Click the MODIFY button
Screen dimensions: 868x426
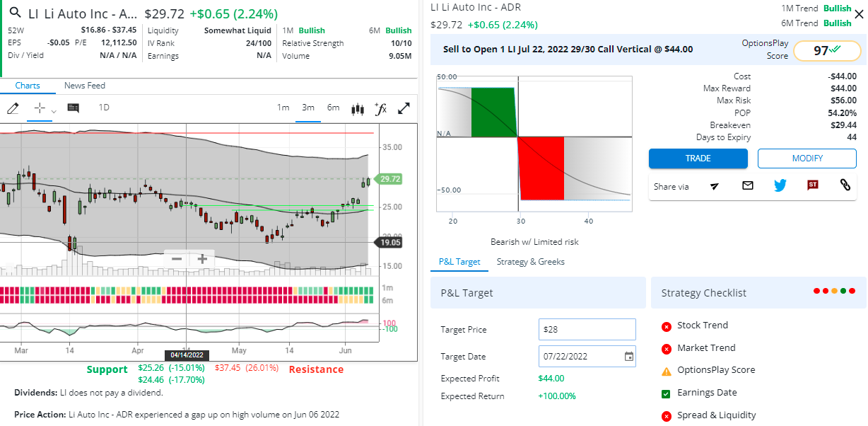807,159
